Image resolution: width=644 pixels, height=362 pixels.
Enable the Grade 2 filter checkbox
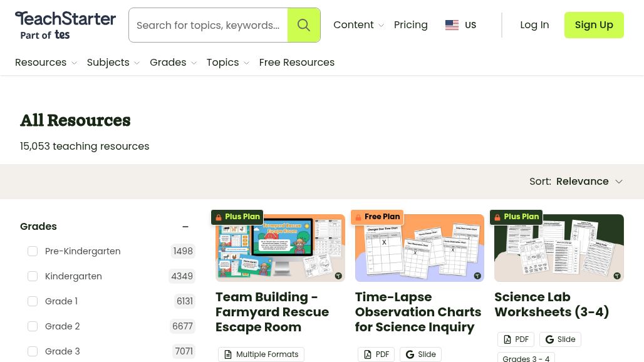point(33,326)
